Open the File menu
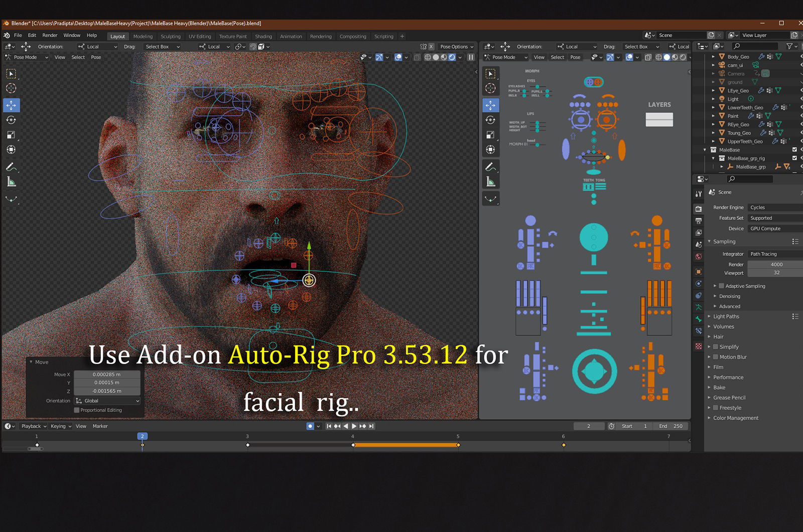The width and height of the screenshot is (803, 532). point(18,36)
